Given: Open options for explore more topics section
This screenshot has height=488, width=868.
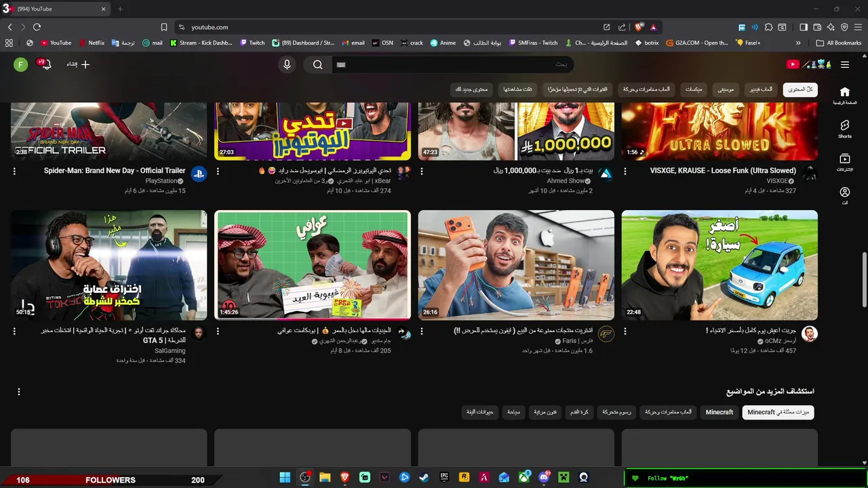Looking at the screenshot, I should pos(19,392).
